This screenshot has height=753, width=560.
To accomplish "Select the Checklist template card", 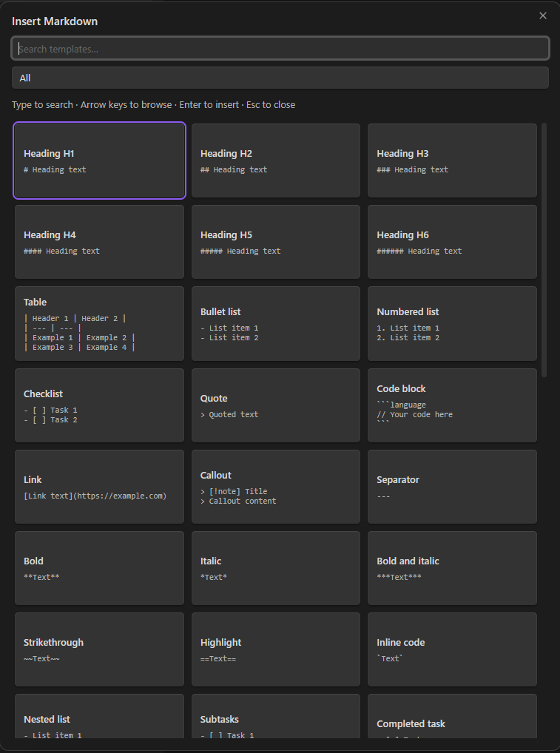I will tap(99, 405).
